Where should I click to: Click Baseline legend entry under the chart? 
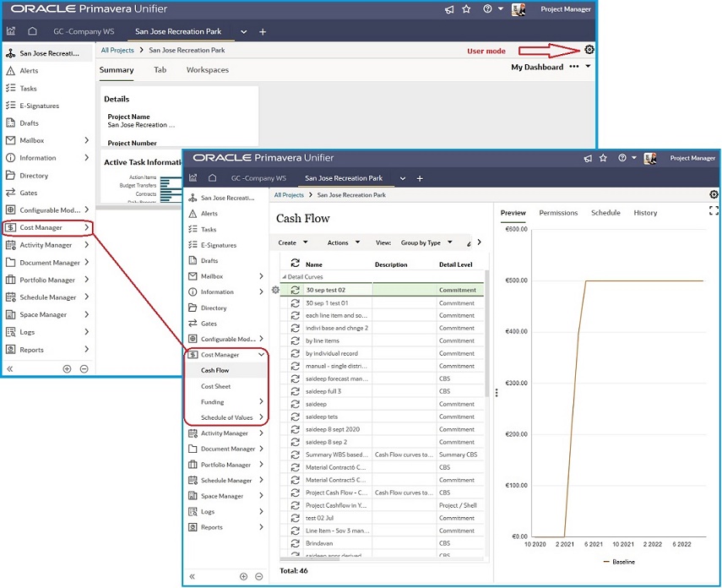[619, 562]
